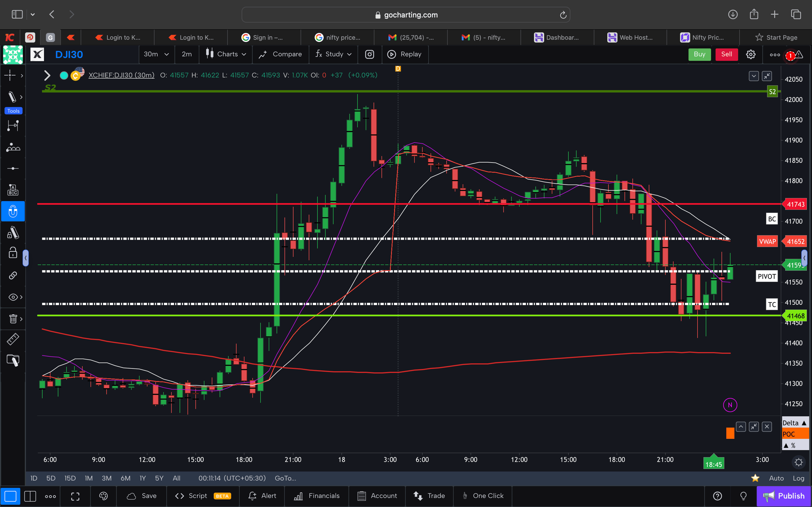
Task: Open the Alert creation tool
Action: 262,496
